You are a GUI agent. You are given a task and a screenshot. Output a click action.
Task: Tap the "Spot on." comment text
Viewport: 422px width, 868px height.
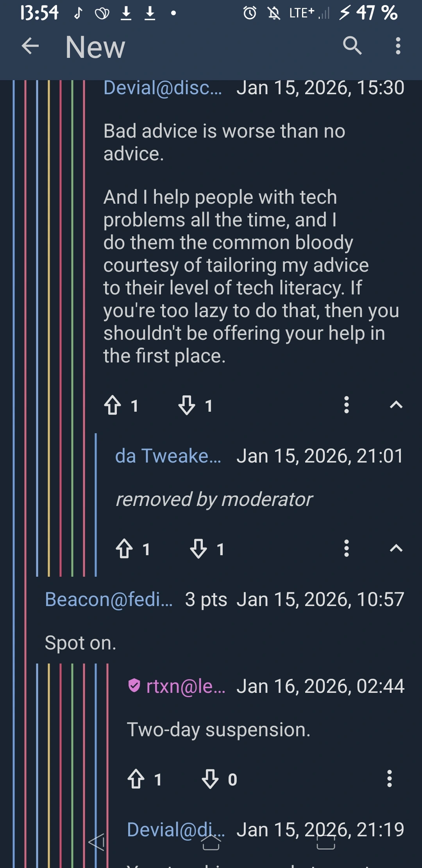[x=80, y=643]
